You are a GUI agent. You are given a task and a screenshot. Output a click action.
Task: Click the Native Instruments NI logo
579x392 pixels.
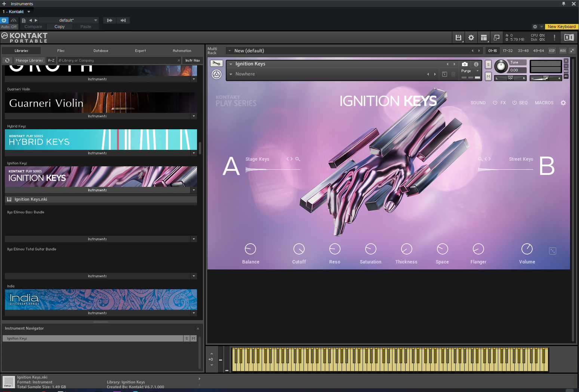click(569, 37)
